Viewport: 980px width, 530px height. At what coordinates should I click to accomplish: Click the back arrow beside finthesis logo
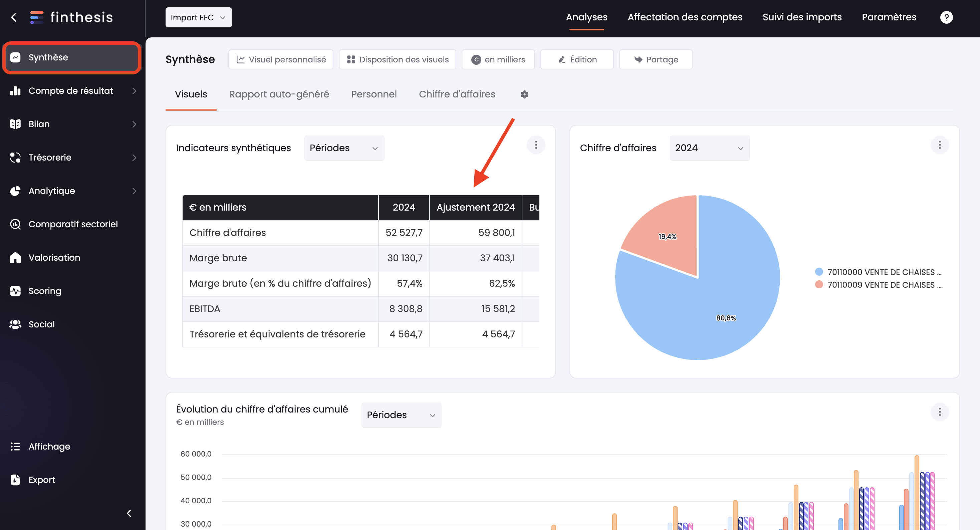coord(14,17)
